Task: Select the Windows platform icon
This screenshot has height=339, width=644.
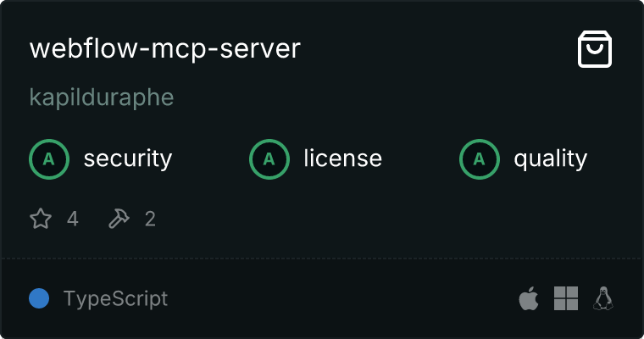Action: click(x=565, y=298)
